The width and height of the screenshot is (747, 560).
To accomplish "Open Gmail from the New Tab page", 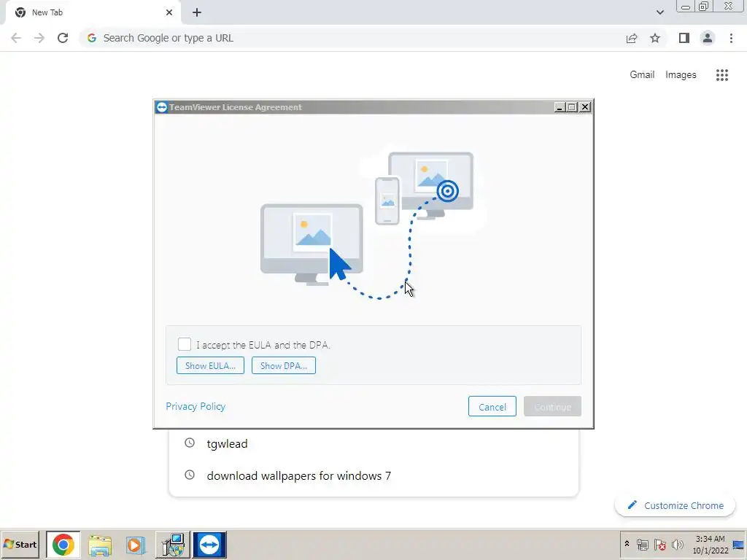I will point(642,75).
